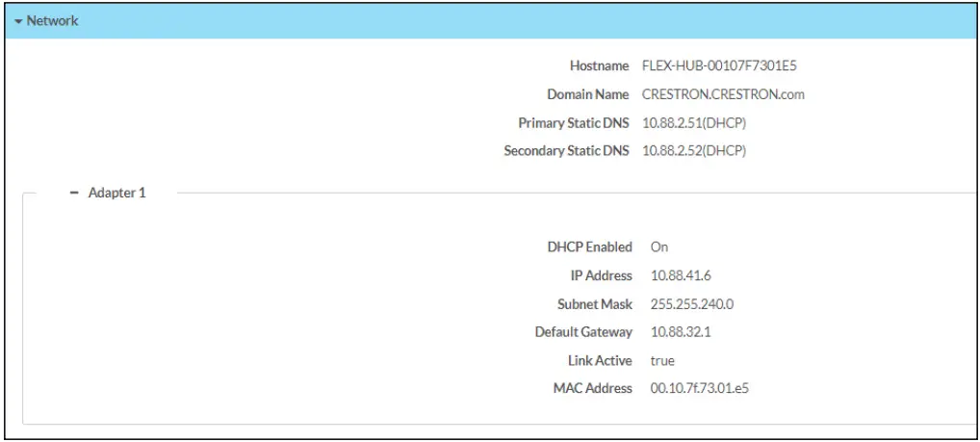Collapse Adapter 1 using minus icon

[x=74, y=193]
